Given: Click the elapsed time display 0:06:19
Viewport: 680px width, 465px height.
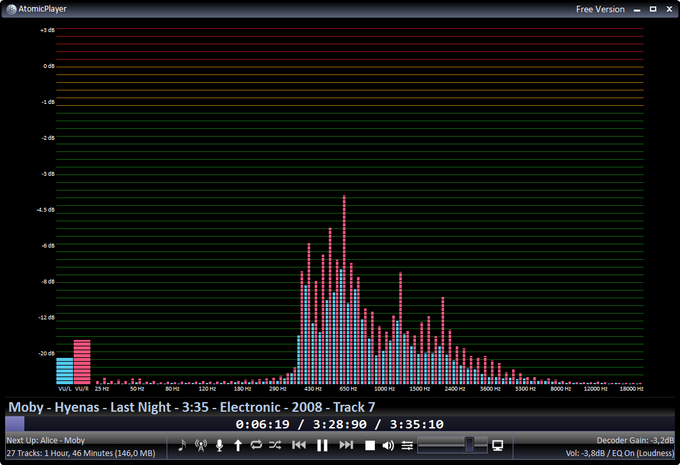Looking at the screenshot, I should 263,424.
